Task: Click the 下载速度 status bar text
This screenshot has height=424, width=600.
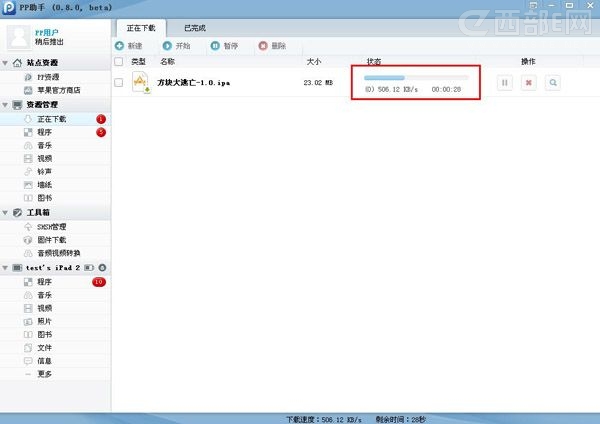Action: [x=324, y=419]
